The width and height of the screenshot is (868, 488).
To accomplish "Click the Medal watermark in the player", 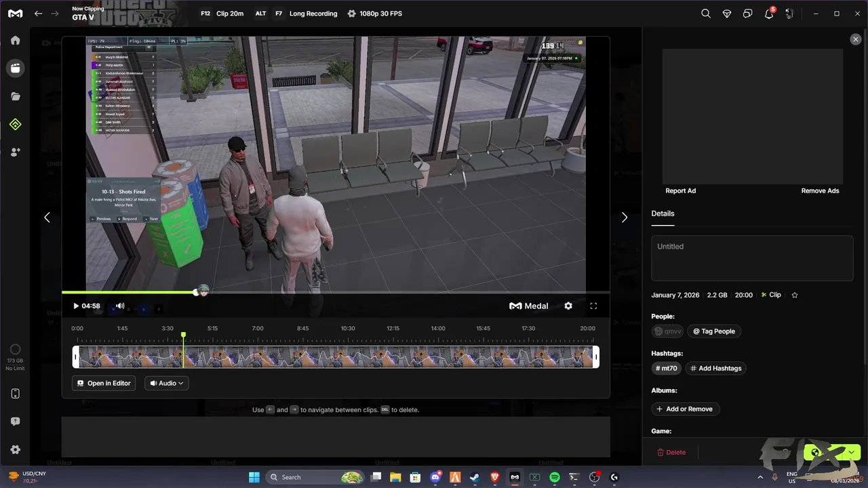I will tap(528, 306).
